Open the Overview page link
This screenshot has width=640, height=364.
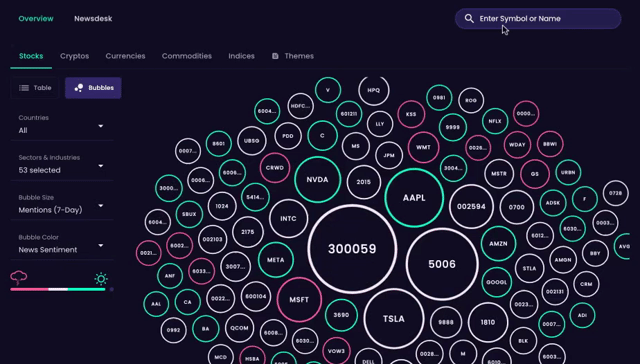(x=36, y=19)
